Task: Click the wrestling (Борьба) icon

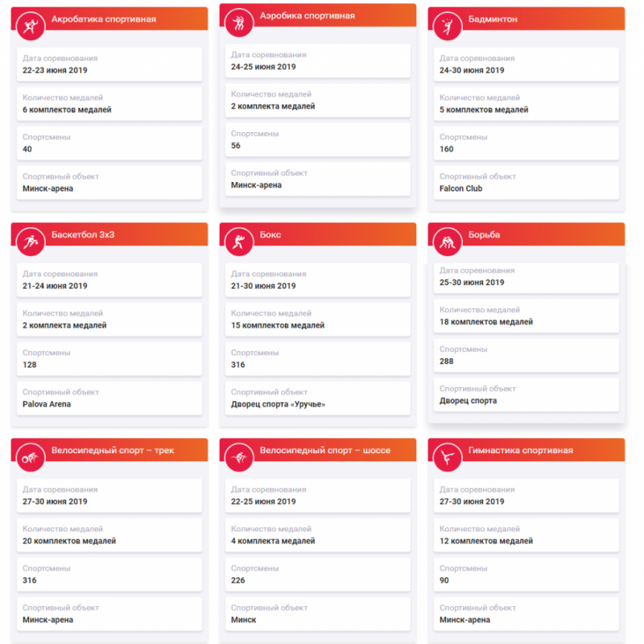Action: (448, 242)
